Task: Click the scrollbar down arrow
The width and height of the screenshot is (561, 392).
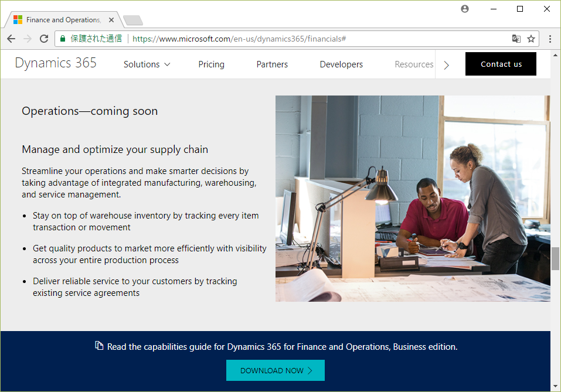Action: click(x=555, y=386)
